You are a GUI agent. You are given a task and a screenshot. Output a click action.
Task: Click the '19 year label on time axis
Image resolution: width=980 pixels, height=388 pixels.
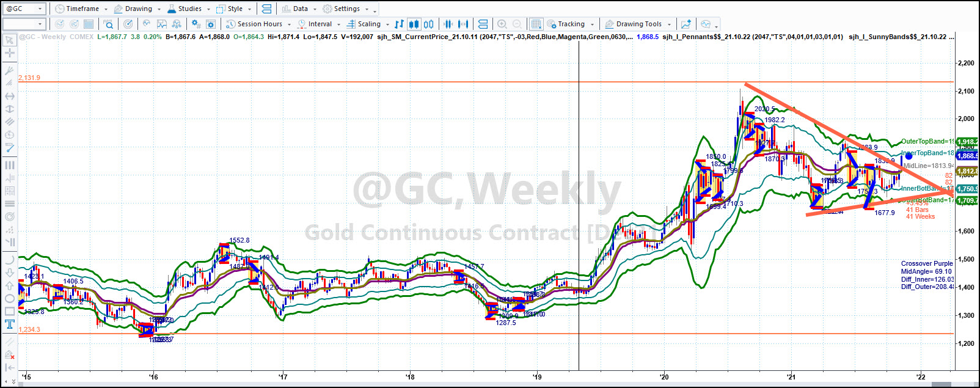coord(537,377)
